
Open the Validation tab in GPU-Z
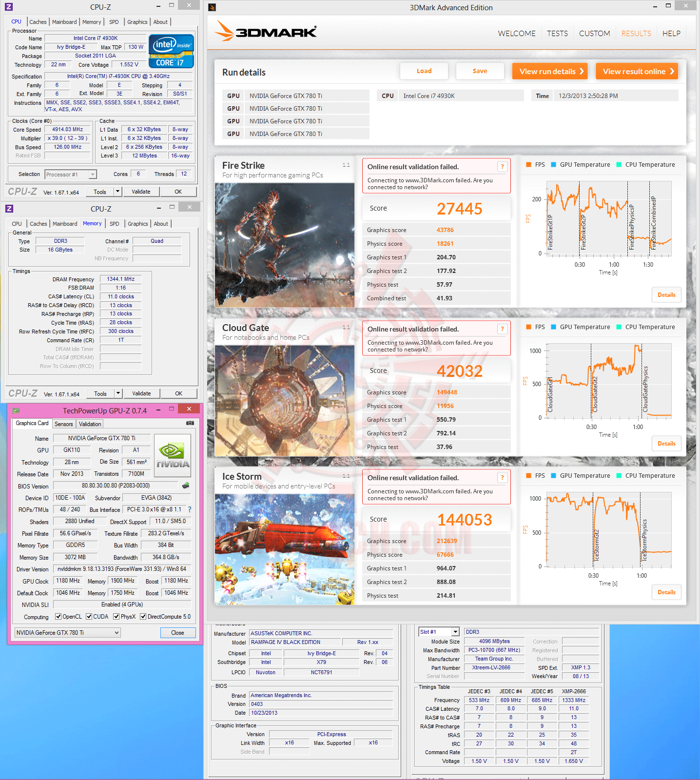click(x=90, y=424)
